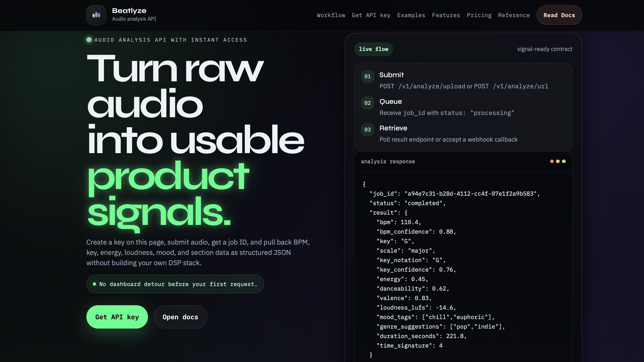Click the Beatlyze equalizer logo icon
This screenshot has height=362, width=644.
pyautogui.click(x=96, y=15)
